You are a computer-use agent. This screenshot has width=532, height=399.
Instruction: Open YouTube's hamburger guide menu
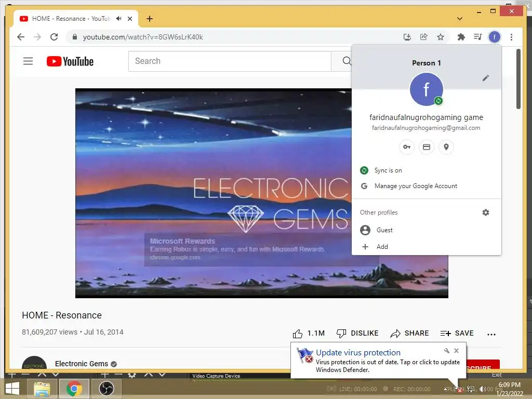point(28,61)
